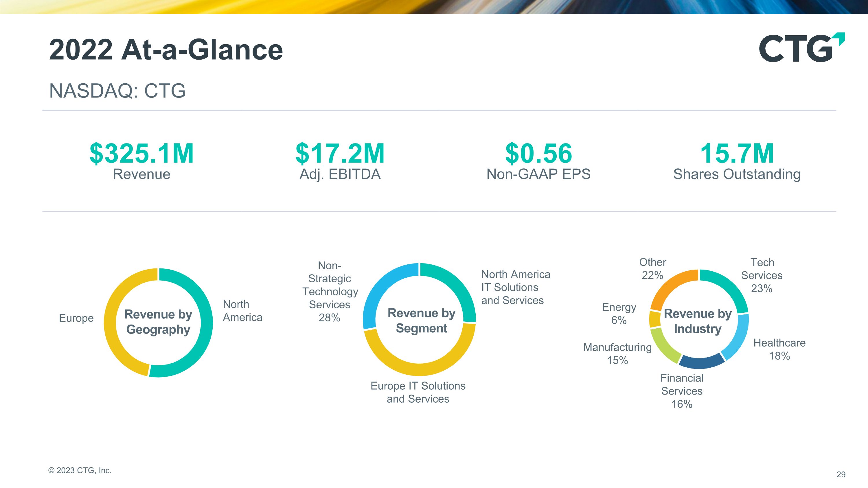Click the CTG logo

pyautogui.click(x=801, y=48)
